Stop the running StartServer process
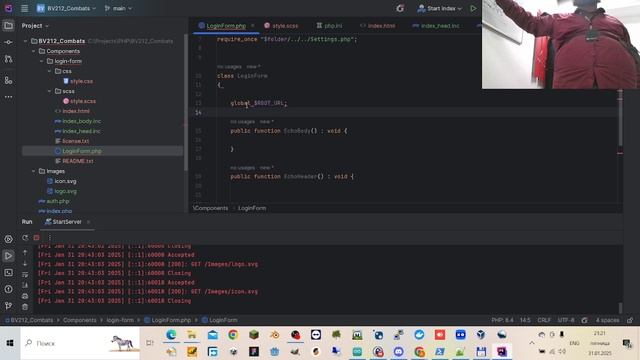This screenshot has width=640, height=360. [37, 238]
